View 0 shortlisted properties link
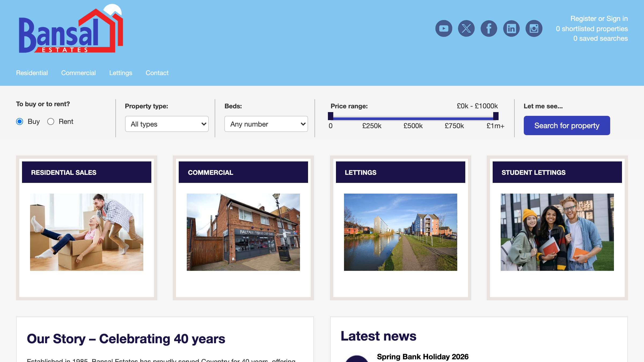Screen dimensions: 644x362 click(592, 29)
